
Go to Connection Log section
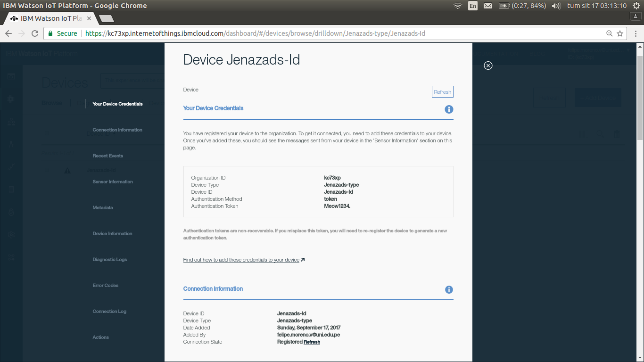[109, 311]
